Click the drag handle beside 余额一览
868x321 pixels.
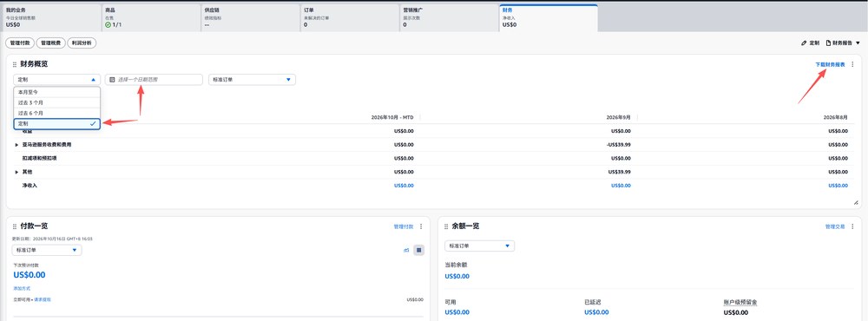[x=446, y=227]
